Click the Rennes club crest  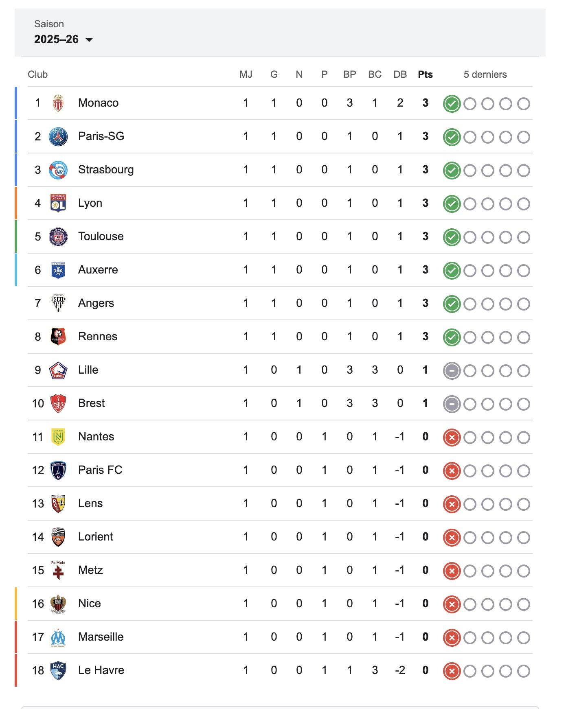pyautogui.click(x=58, y=337)
